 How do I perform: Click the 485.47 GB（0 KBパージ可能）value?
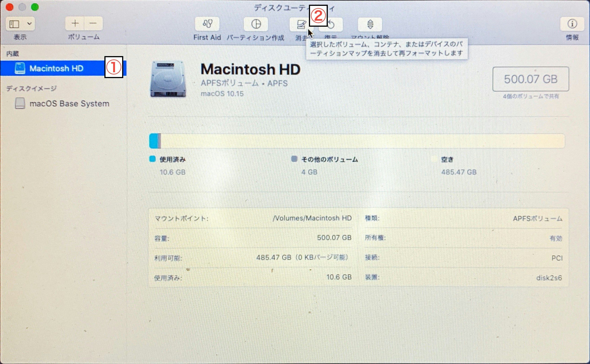[302, 258]
